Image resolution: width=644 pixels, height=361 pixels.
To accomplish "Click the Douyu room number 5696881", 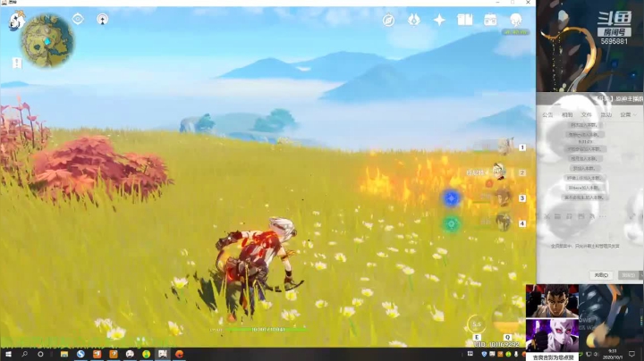I will (x=614, y=41).
